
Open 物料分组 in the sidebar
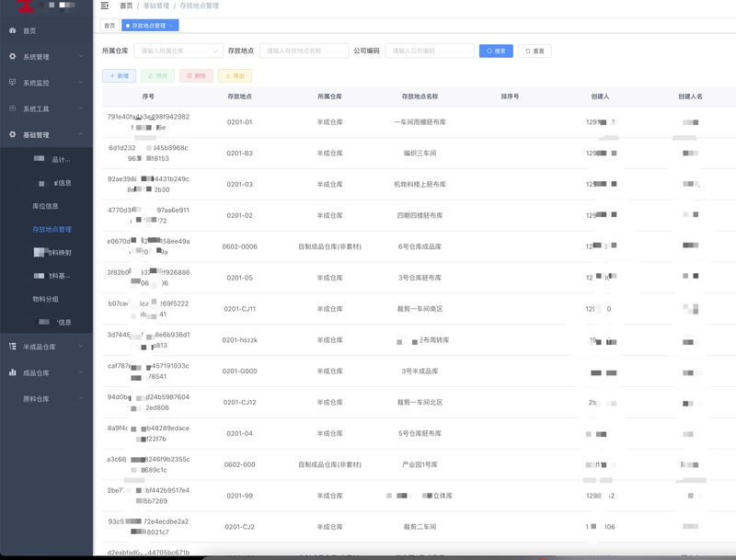(45, 299)
